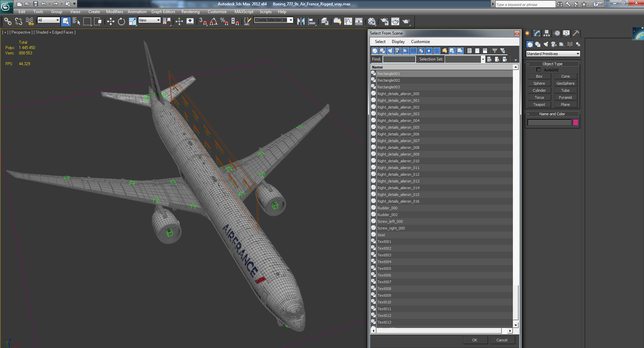Open the Modifiers menu
This screenshot has height=348, width=644.
tap(114, 12)
